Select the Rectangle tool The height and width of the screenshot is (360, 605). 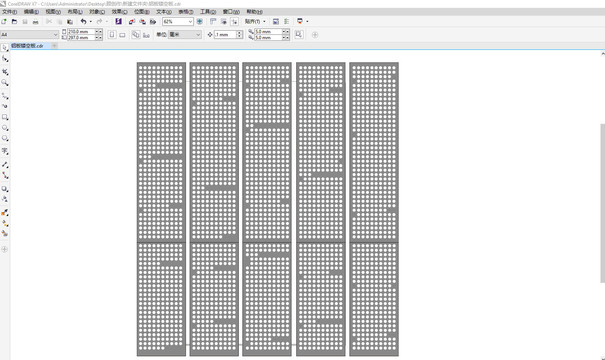click(5, 117)
